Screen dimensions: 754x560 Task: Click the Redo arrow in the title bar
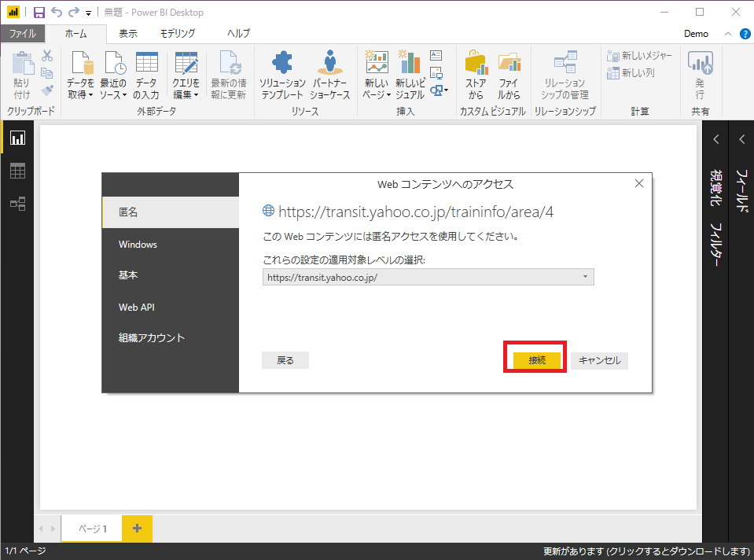pyautogui.click(x=74, y=12)
